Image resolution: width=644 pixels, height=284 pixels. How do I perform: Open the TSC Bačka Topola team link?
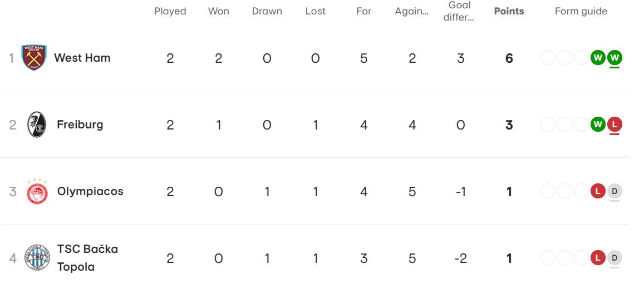pos(87,258)
